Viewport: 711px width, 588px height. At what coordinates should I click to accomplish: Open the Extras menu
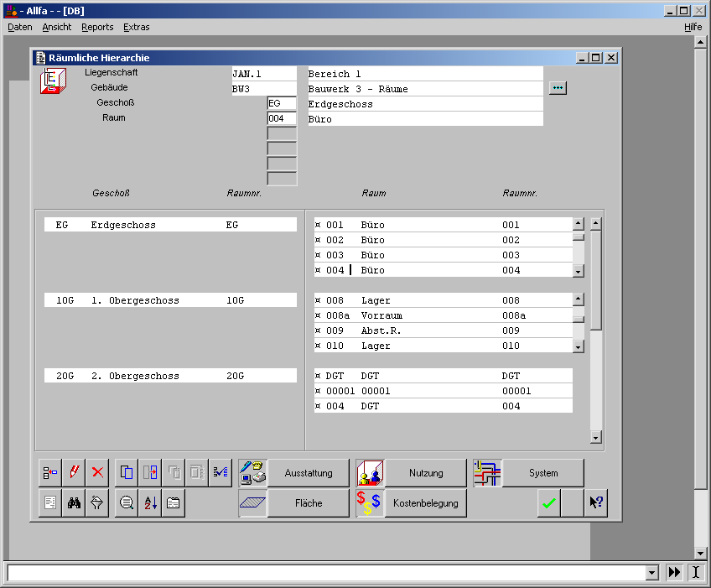coord(137,27)
